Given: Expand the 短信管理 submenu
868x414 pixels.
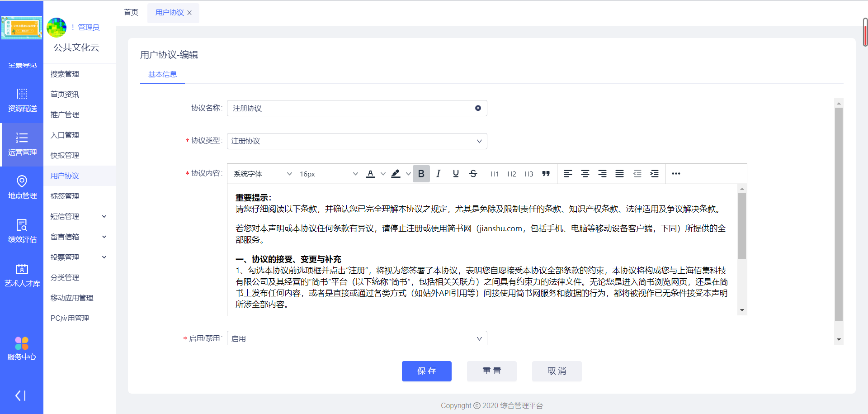Looking at the screenshot, I should [x=79, y=217].
